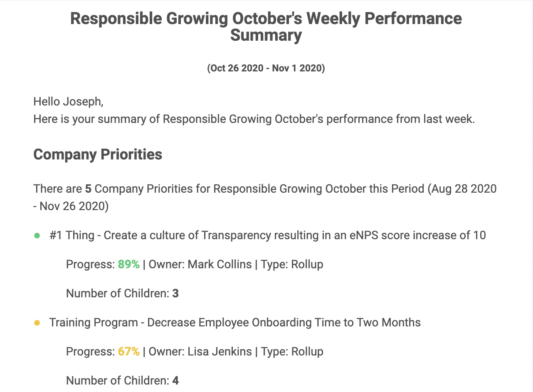Click the Weekly Performance Summary title
533x392 pixels.
click(266, 27)
